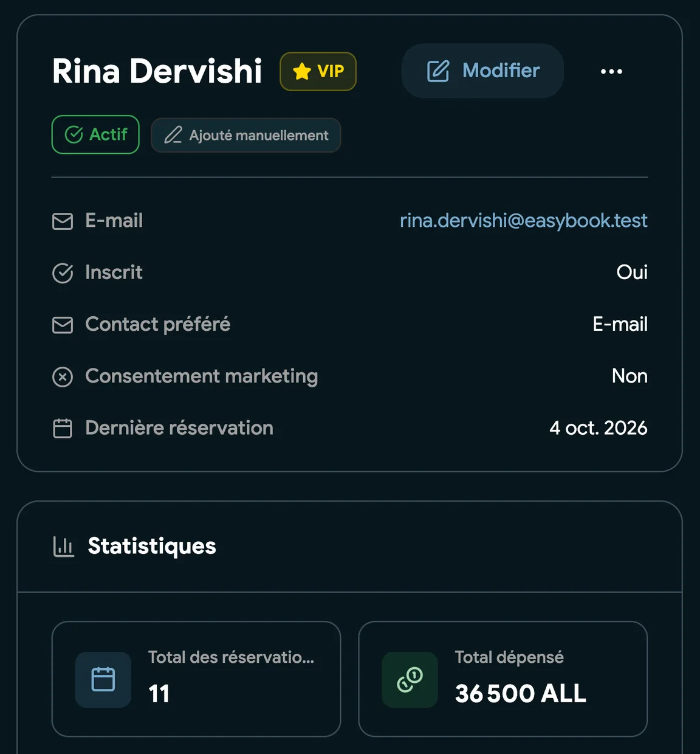Screen dimensions: 700x754
Task: Click the 'E-mail' value for Contact préféré
Action: pos(620,324)
